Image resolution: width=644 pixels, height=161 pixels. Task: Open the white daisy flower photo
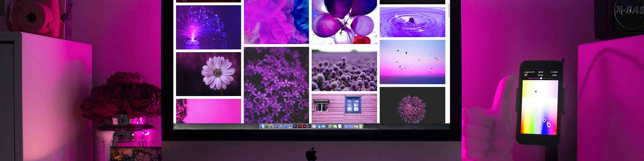pyautogui.click(x=208, y=74)
